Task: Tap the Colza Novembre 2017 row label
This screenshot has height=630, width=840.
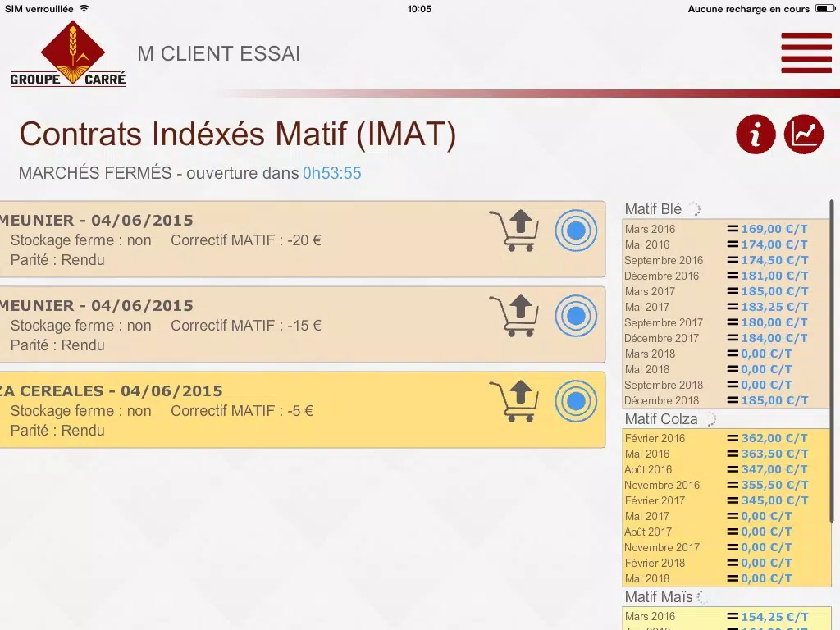Action: pyautogui.click(x=662, y=547)
